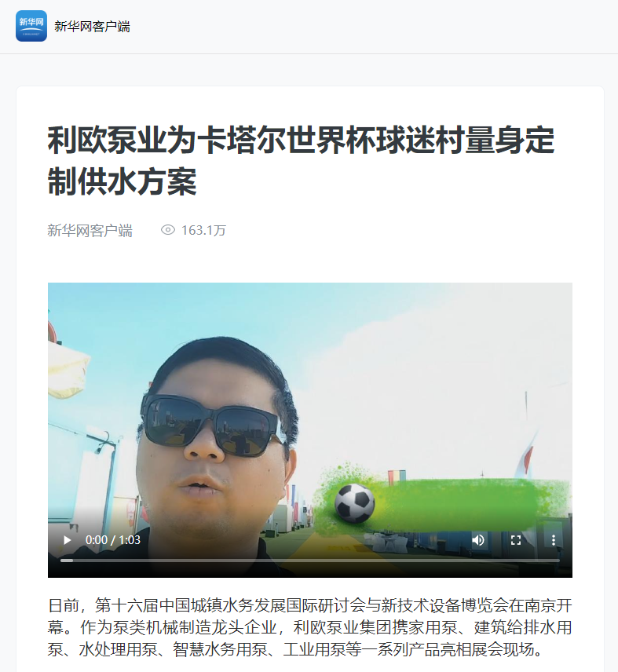Click the 0:00 / 1:03 time display
Viewport: 618px width, 672px height.
pos(113,540)
